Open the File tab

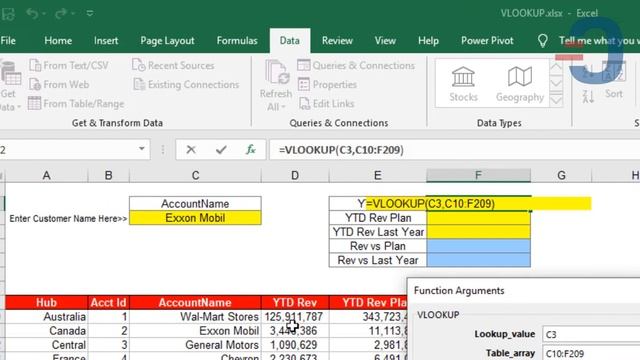8,40
